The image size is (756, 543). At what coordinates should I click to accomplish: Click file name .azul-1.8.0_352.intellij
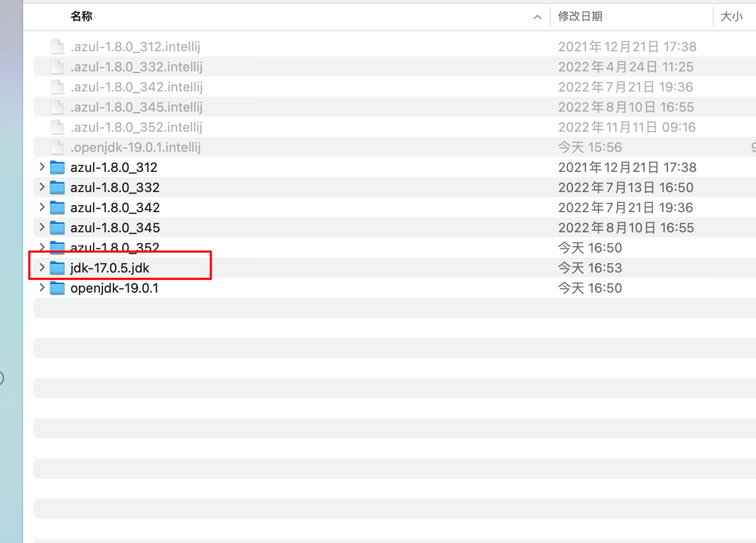[136, 127]
